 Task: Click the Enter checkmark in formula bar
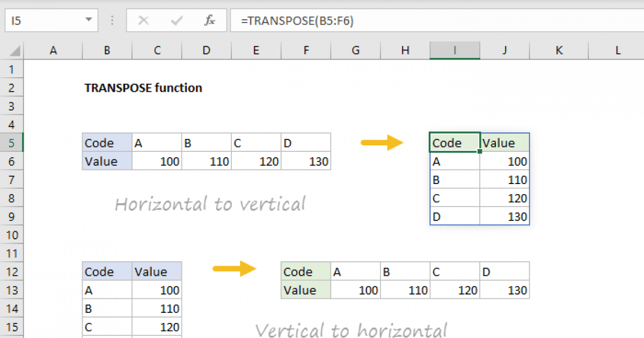click(176, 20)
